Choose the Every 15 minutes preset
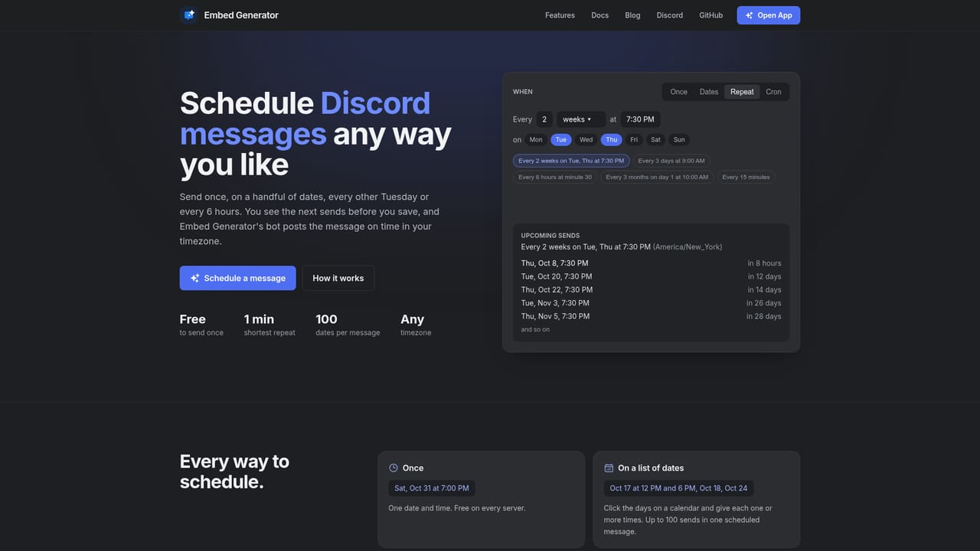The height and width of the screenshot is (551, 980). coord(746,177)
